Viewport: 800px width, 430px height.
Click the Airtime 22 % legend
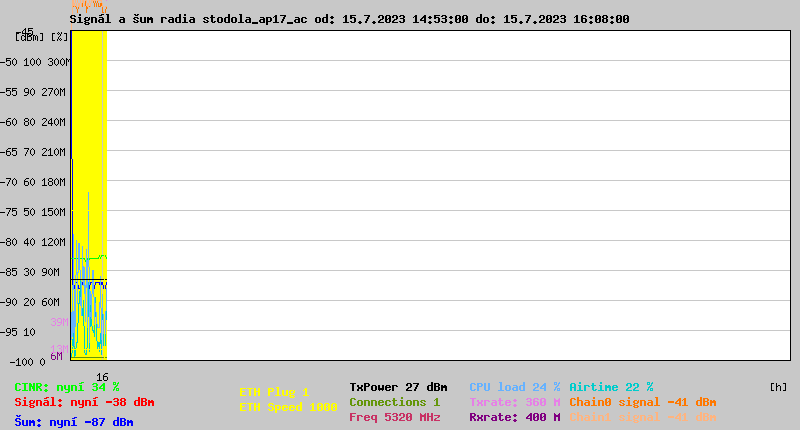(x=611, y=387)
